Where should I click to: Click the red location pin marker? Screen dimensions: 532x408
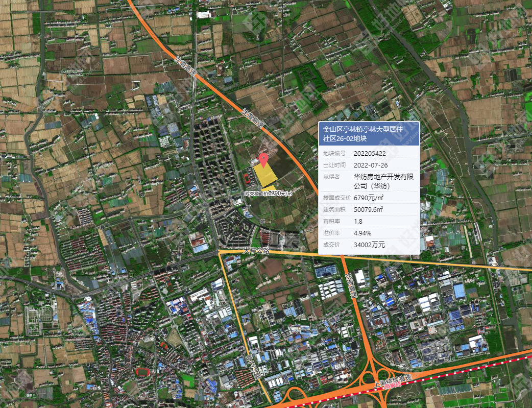point(263,160)
